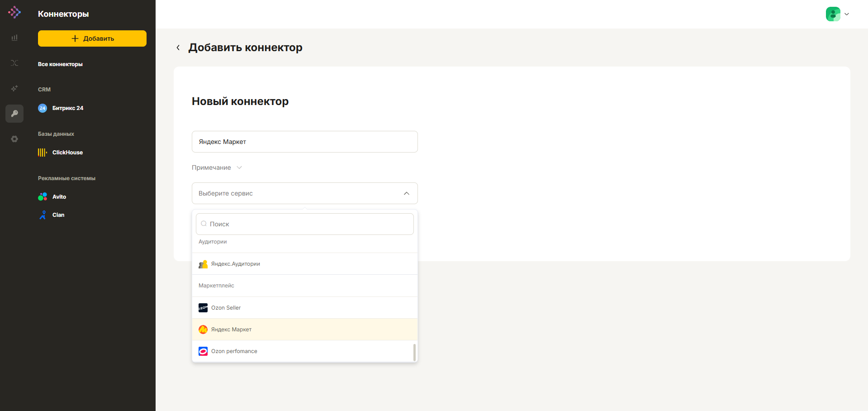This screenshot has width=868, height=411.
Task: Click the search magnifier icon in Поиск
Action: click(204, 224)
